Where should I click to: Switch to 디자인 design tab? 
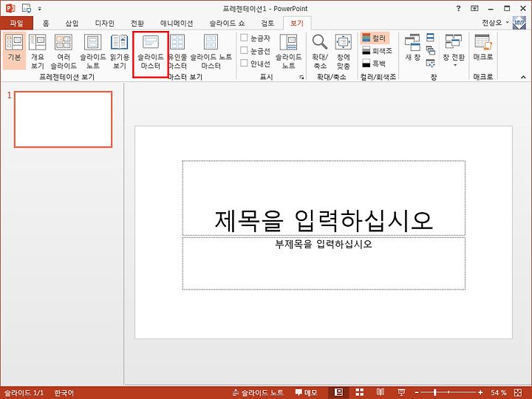[x=104, y=23]
